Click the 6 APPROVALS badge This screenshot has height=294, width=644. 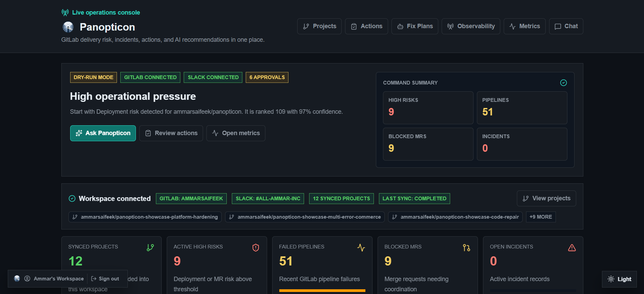[267, 77]
